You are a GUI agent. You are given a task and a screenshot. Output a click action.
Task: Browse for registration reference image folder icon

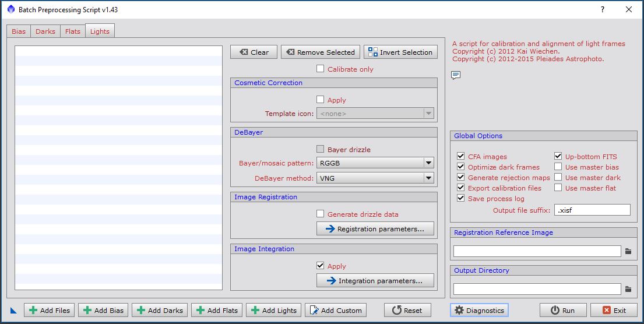[628, 251]
